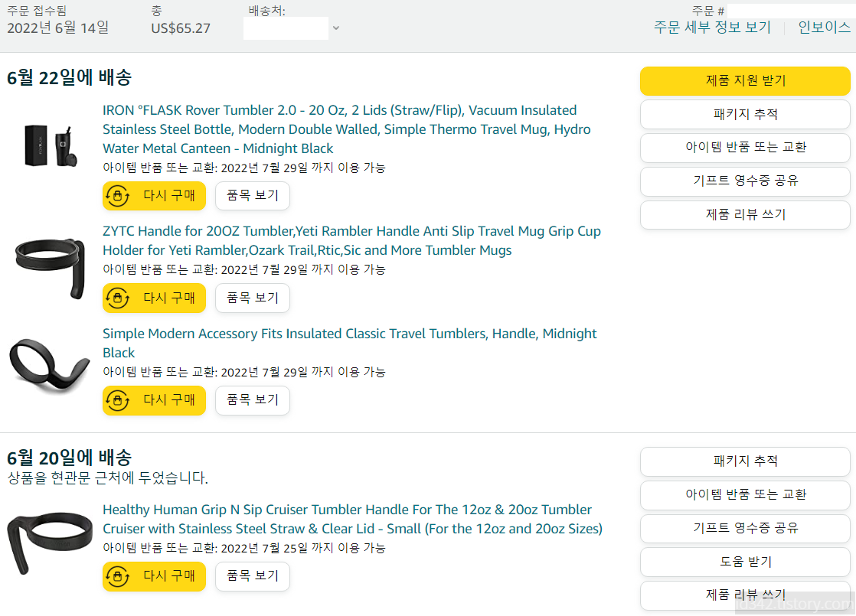Click 아이템 반품 또는 교환 for June 20 shipment
The height and width of the screenshot is (616, 856).
[745, 495]
